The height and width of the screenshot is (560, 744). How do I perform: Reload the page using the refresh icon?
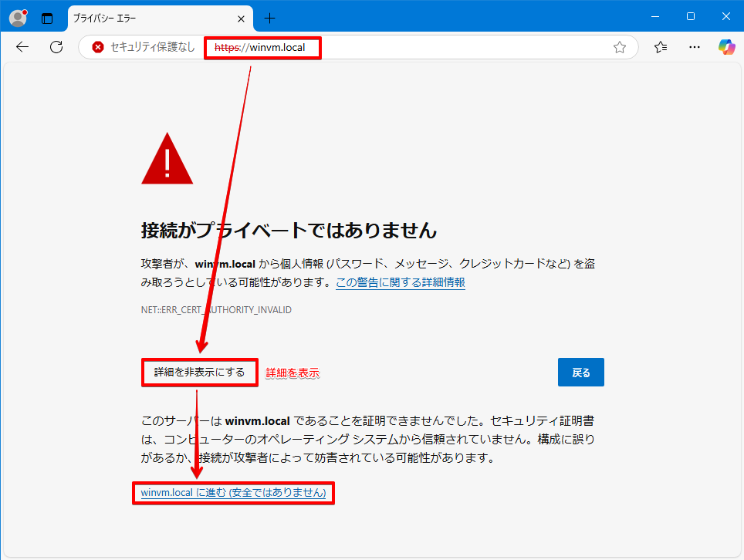[x=56, y=47]
